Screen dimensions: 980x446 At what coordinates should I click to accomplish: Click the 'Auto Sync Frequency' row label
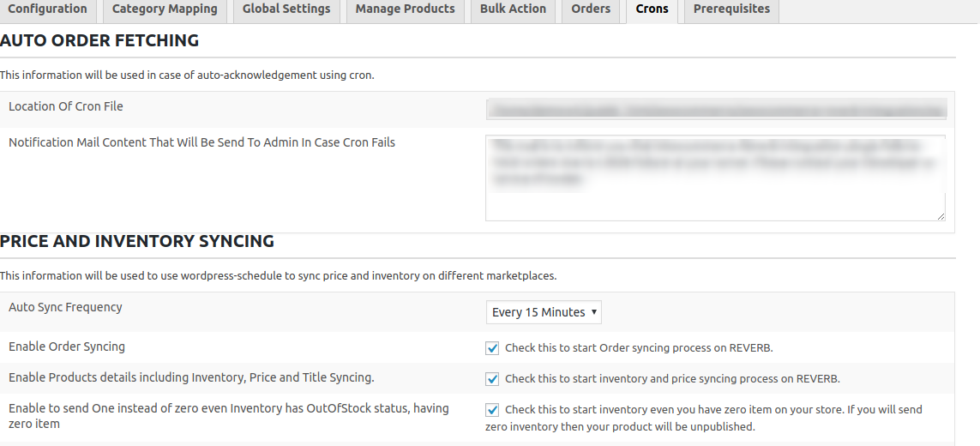(65, 307)
